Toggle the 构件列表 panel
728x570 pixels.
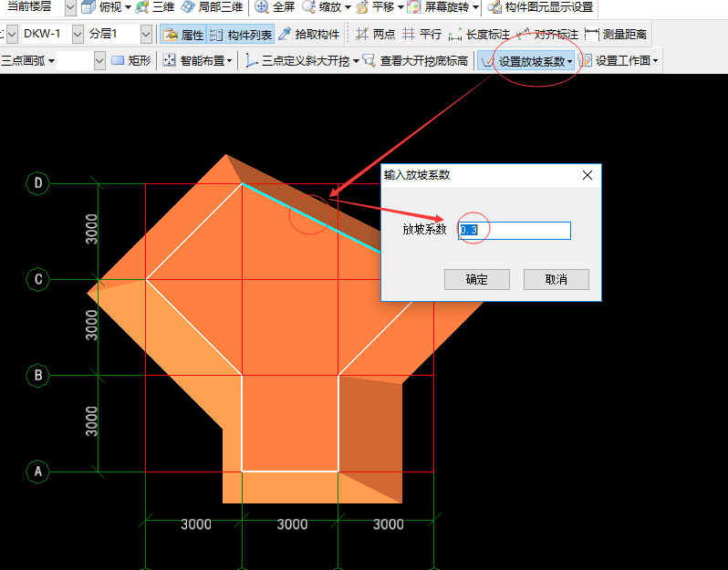241,35
